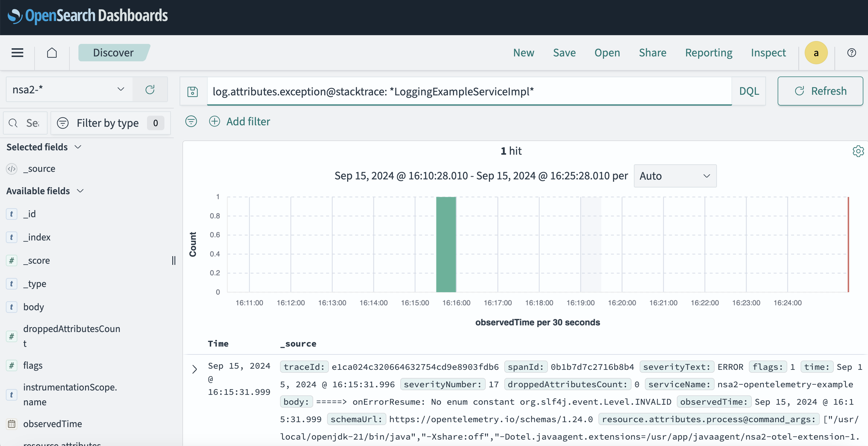Click the Add filter link

(248, 122)
